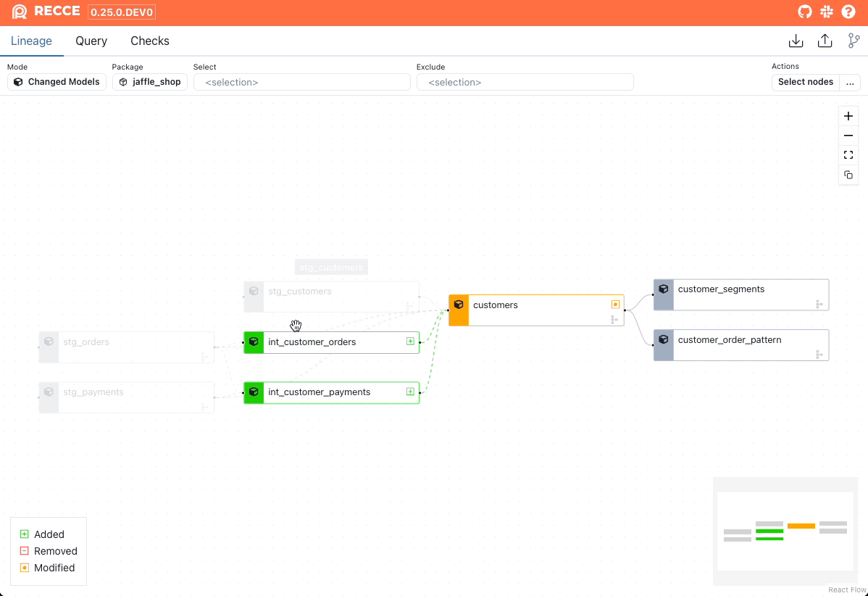Open the git branch info icon

point(854,41)
